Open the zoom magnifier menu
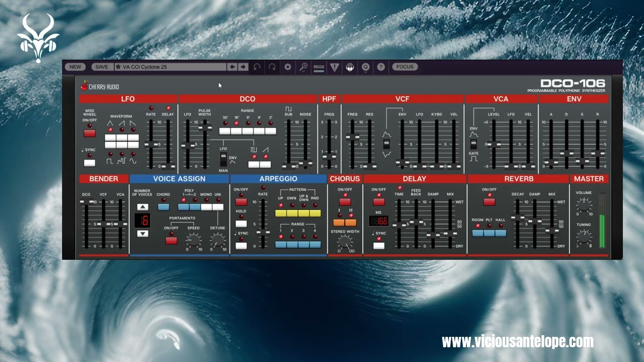 coord(303,67)
